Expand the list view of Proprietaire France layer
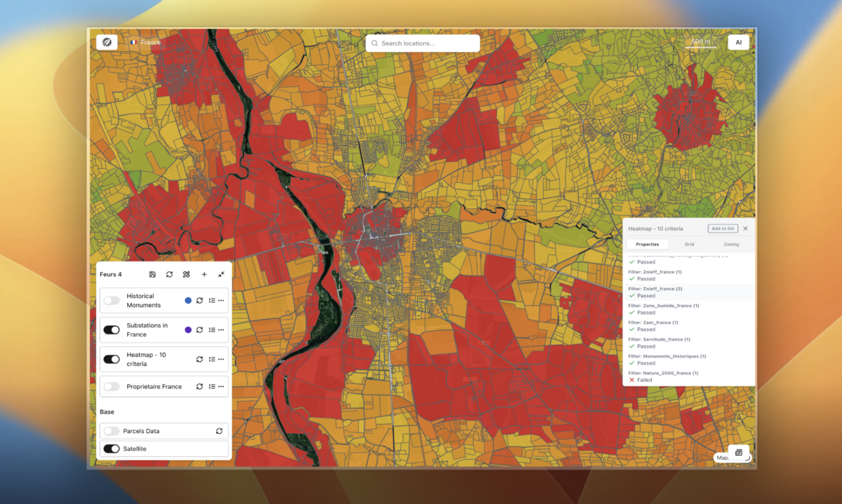Viewport: 842px width, 504px height. pos(211,386)
